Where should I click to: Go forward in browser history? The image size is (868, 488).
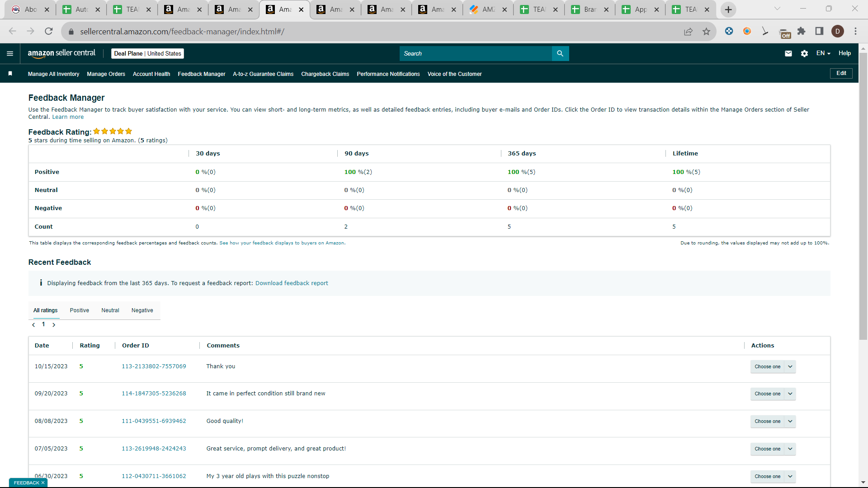tap(30, 31)
